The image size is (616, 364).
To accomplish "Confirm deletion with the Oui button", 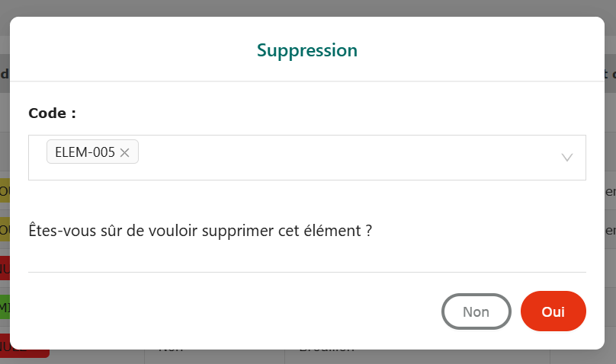I will 553,312.
